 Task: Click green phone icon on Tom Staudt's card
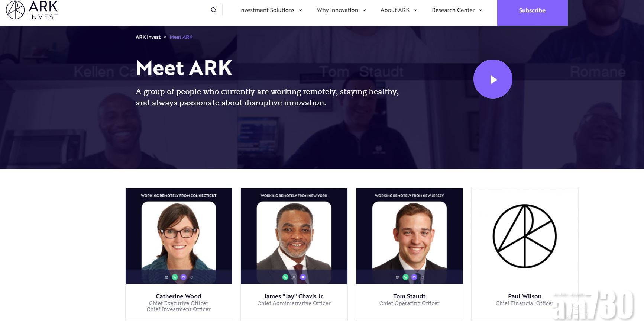pos(405,277)
